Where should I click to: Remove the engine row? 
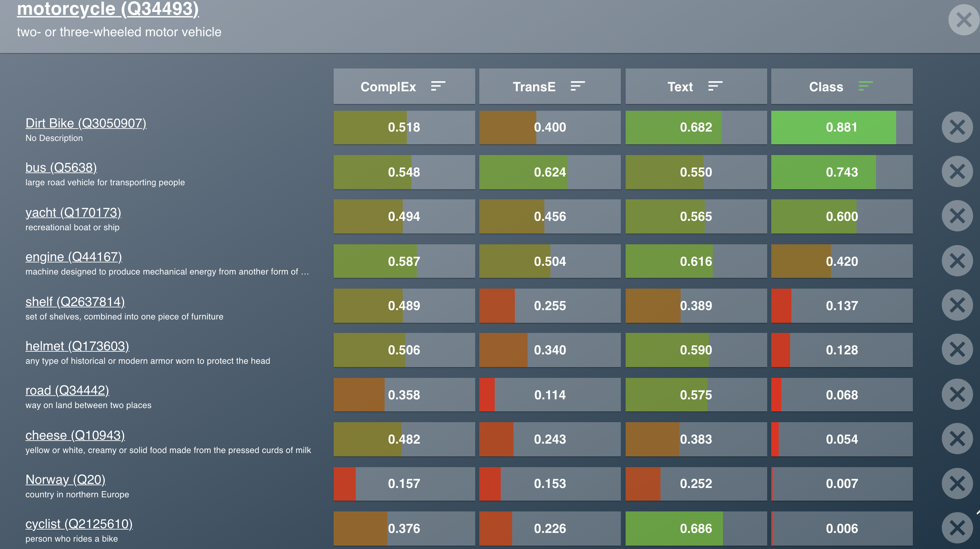(x=957, y=261)
